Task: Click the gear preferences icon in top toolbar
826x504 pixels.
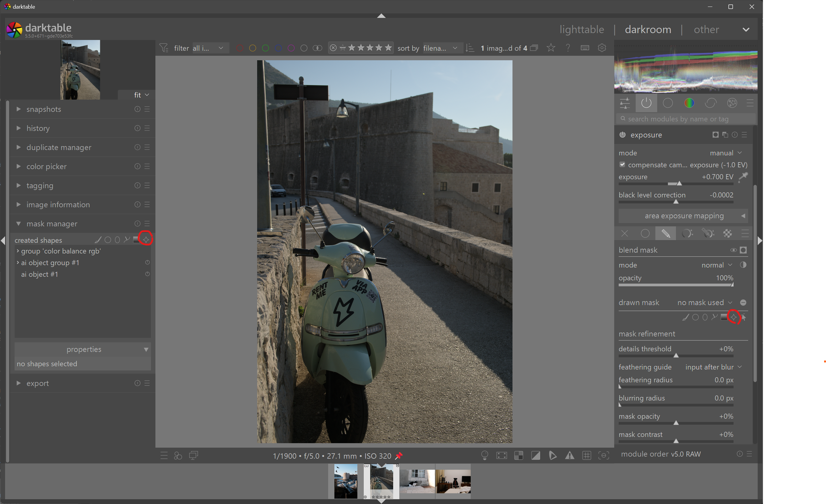Action: 602,48
